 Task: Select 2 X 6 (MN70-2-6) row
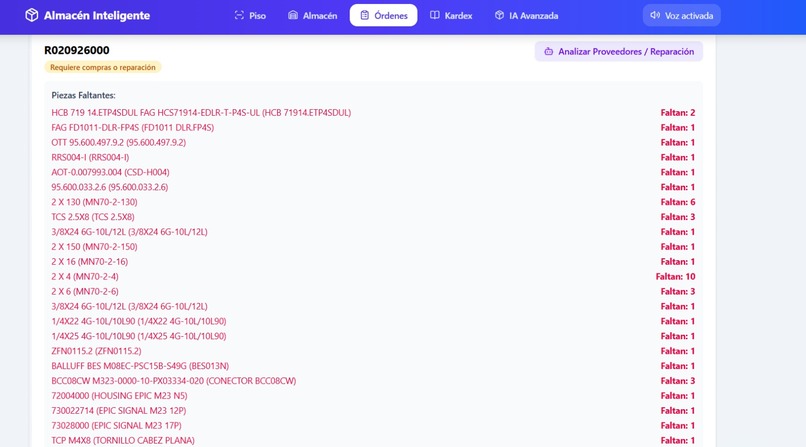(x=373, y=291)
